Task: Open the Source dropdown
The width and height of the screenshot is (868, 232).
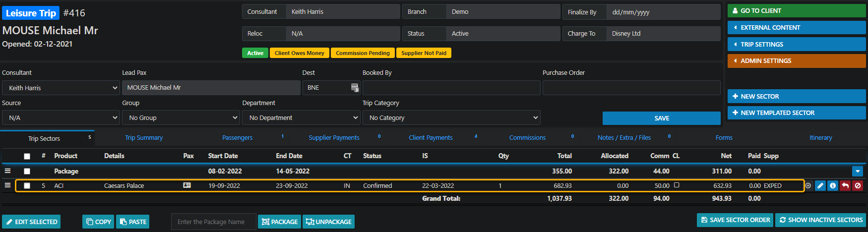Action: (x=61, y=117)
